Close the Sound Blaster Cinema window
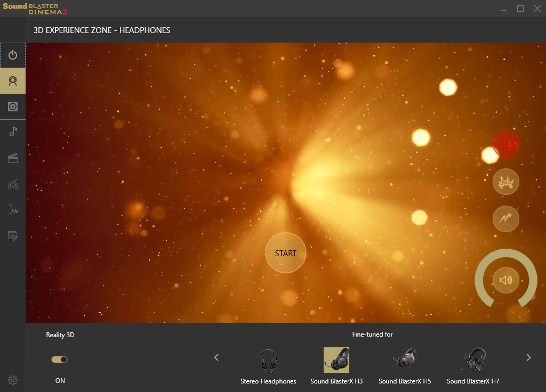 coord(537,9)
